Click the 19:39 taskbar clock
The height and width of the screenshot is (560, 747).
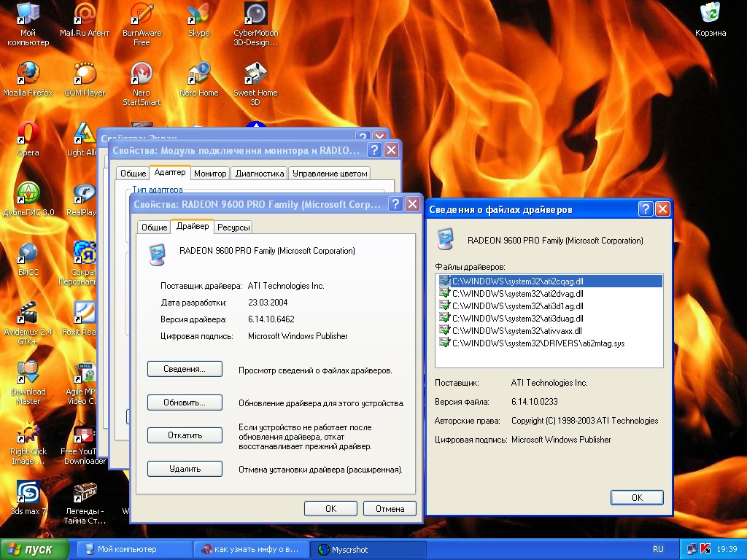click(x=727, y=549)
